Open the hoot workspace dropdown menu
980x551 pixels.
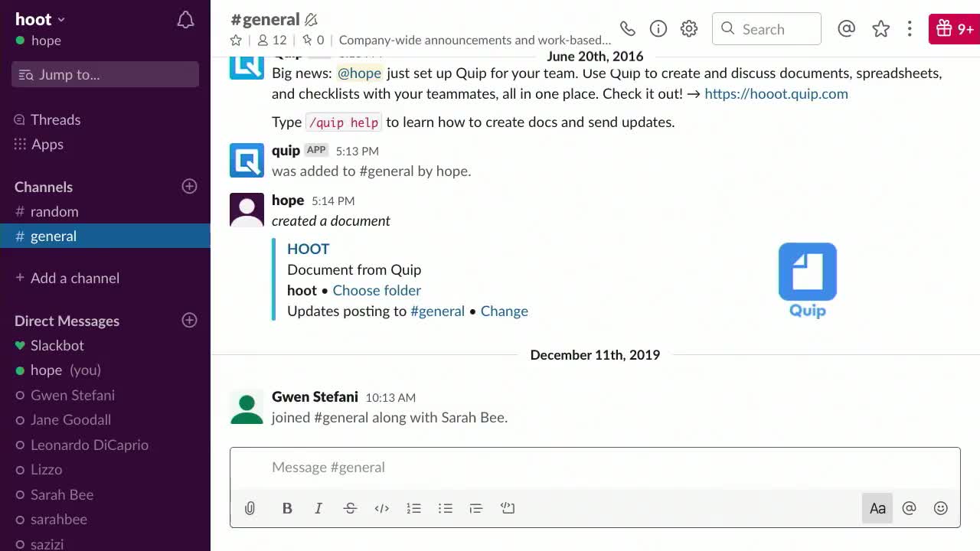[41, 19]
